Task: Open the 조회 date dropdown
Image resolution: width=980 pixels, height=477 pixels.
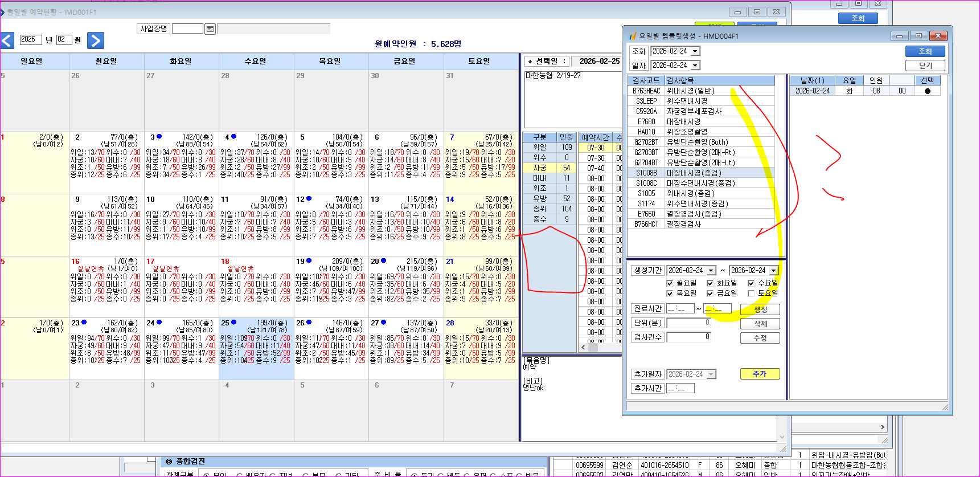Action: [695, 51]
